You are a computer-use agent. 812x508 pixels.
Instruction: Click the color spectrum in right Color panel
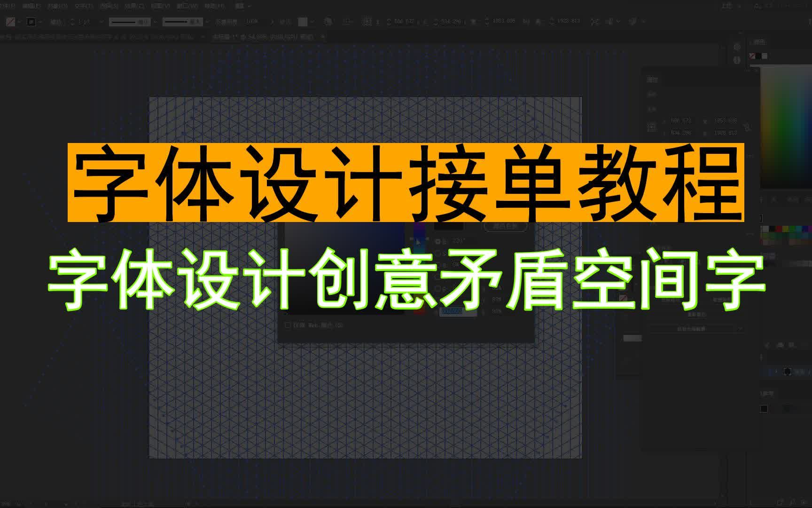point(786,127)
